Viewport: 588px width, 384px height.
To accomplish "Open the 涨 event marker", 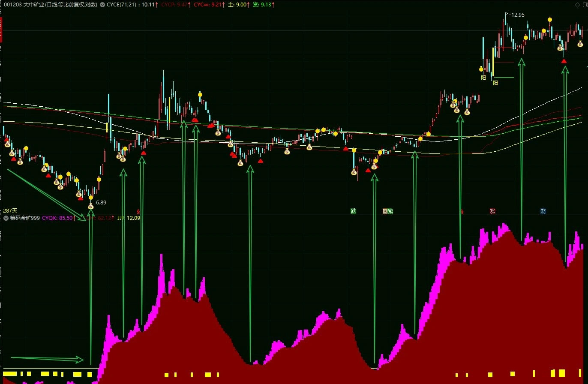I will [x=492, y=211].
